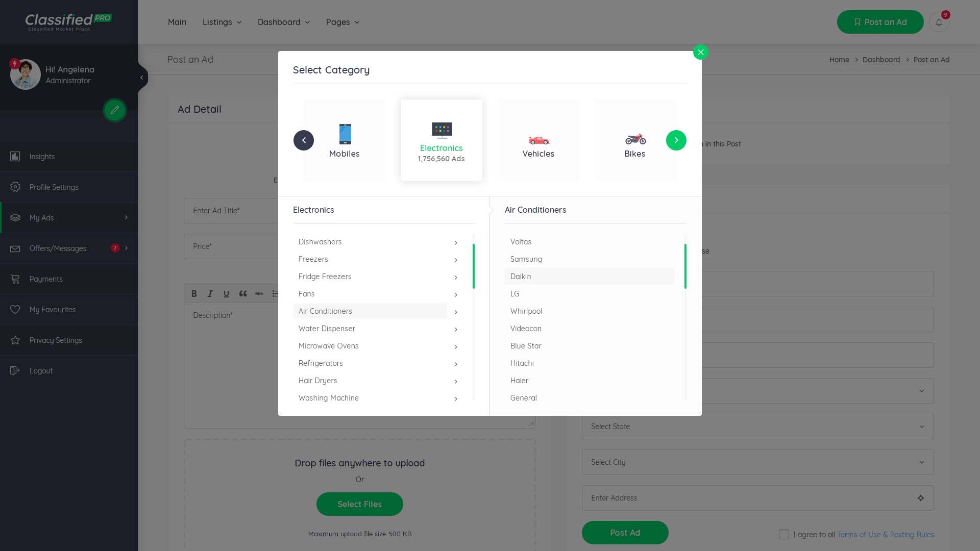Select the Mobiles category icon
Image resolution: width=980 pixels, height=551 pixels.
(x=345, y=135)
